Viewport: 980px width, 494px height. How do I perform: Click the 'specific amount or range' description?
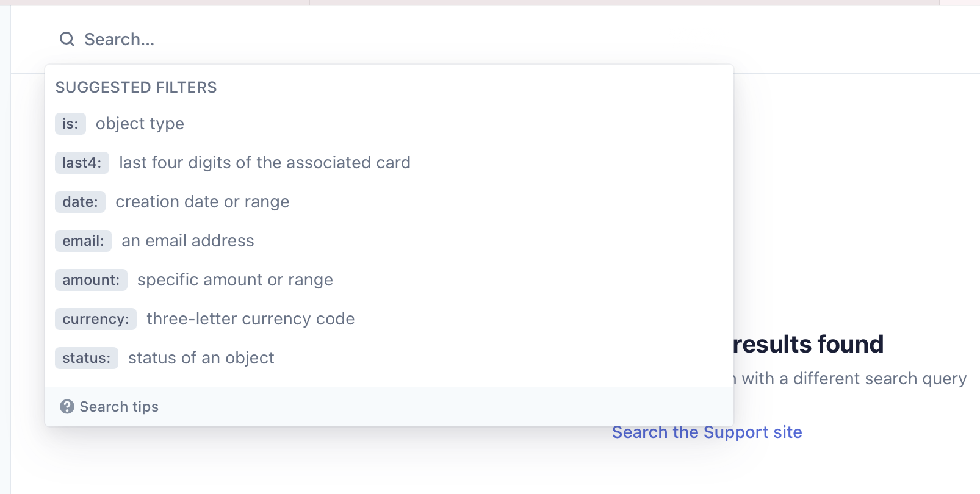(234, 280)
